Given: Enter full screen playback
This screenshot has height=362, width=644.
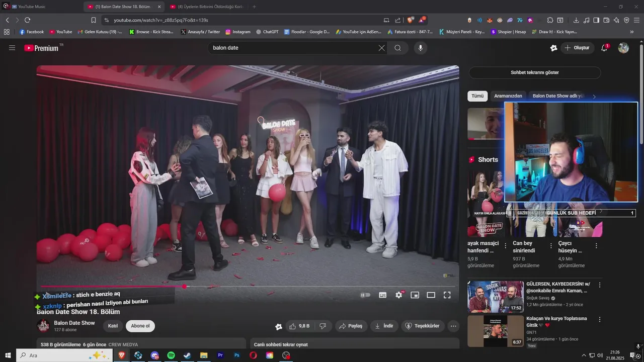Looking at the screenshot, I should click(x=447, y=295).
